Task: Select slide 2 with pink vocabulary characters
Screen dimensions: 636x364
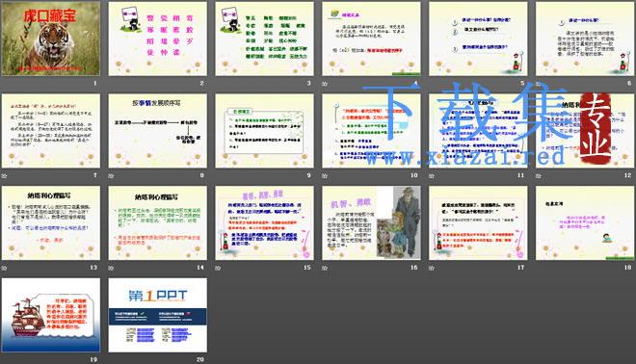Action: [x=157, y=39]
